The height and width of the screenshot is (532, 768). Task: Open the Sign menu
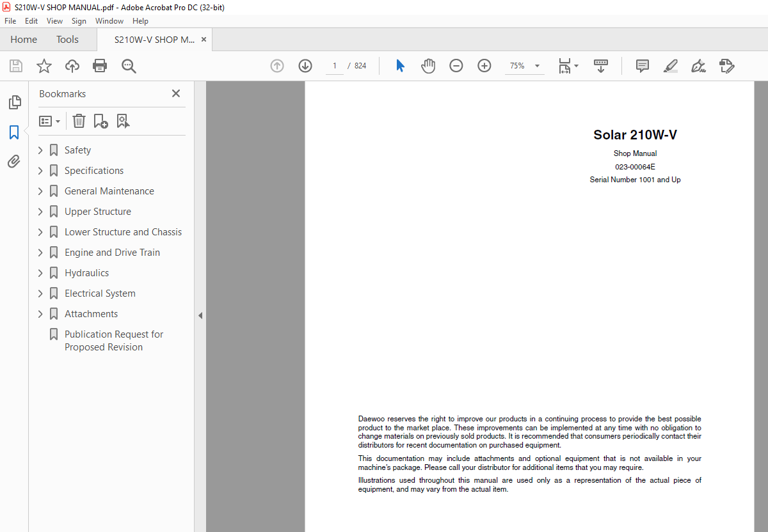[x=79, y=21]
